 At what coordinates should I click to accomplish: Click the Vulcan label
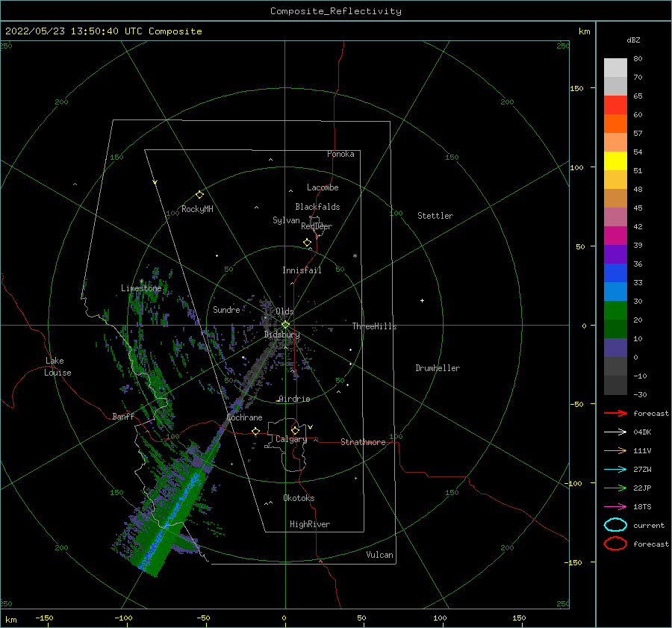[379, 555]
